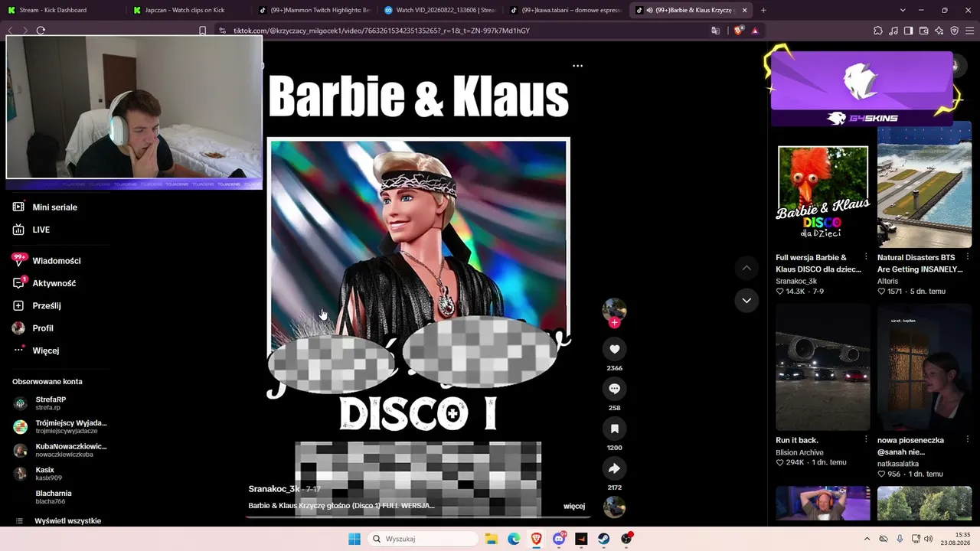The image size is (980, 551).
Task: Open followed account Trójmiejscy Wyjadacze
Action: [x=61, y=426]
